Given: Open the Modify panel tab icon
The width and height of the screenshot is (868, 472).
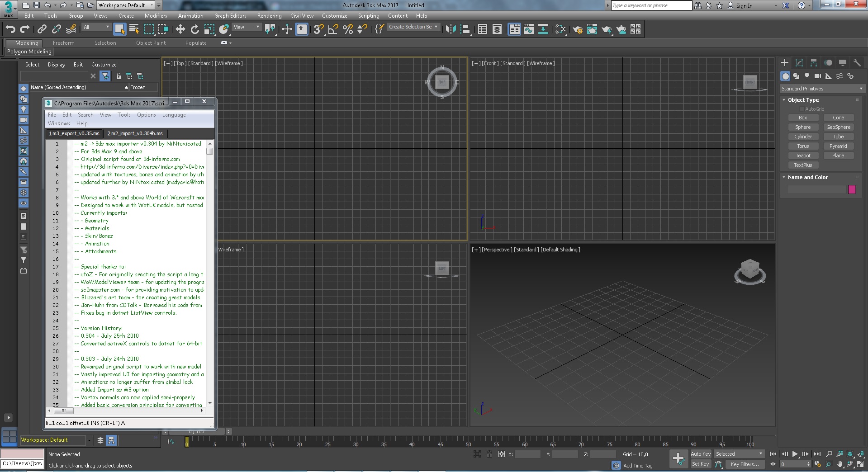Looking at the screenshot, I should (x=799, y=63).
